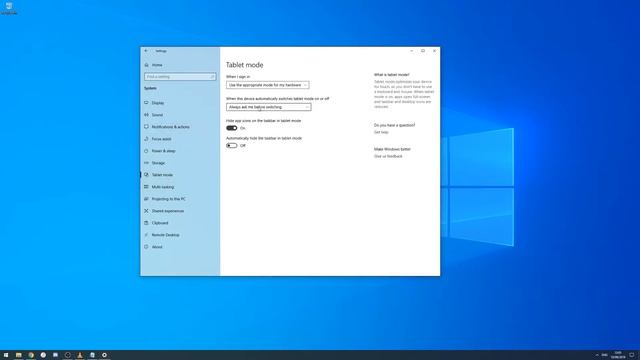Toggle Automatically hide the taskbar switch

[232, 145]
